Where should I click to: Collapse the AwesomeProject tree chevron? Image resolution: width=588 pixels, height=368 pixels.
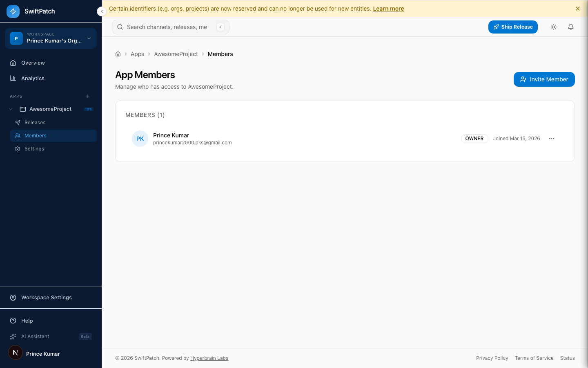click(11, 109)
